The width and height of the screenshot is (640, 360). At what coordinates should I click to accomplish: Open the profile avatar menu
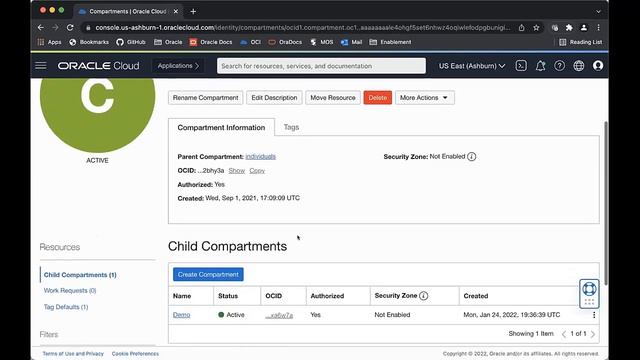598,66
